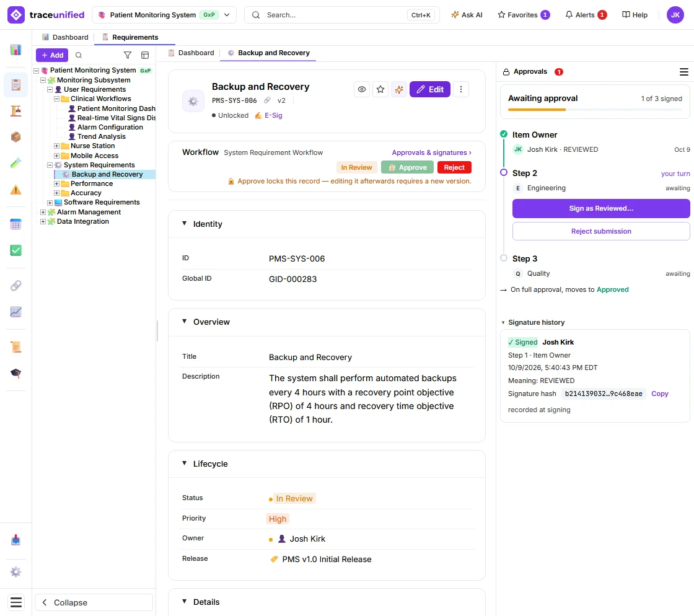Expand the Nurse Station folder

56,146
